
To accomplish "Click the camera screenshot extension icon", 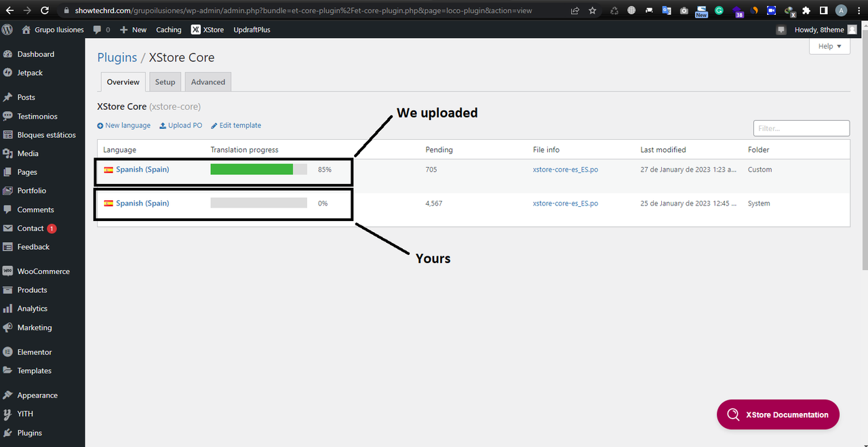I will click(x=684, y=10).
